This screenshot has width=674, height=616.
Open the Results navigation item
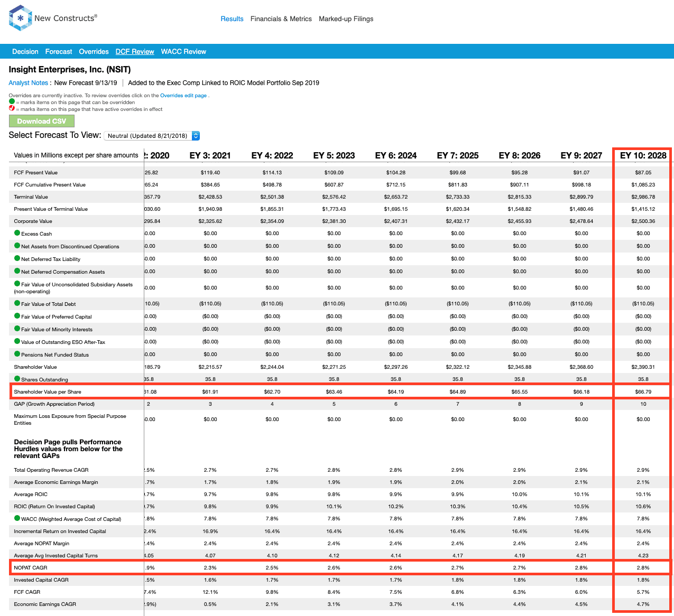pos(232,19)
